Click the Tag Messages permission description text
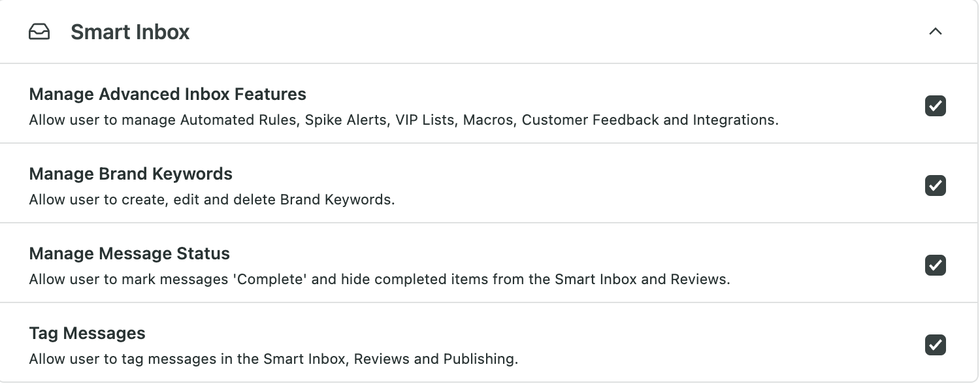Screen dimensions: 980x388 click(274, 359)
